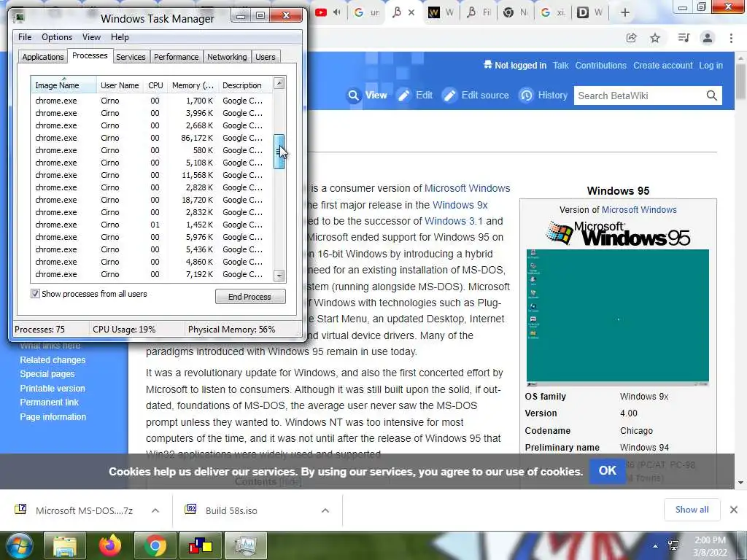The height and width of the screenshot is (560, 747).
Task: Open the Windows 95 desktop screenshot thumbnail
Action: (x=617, y=317)
